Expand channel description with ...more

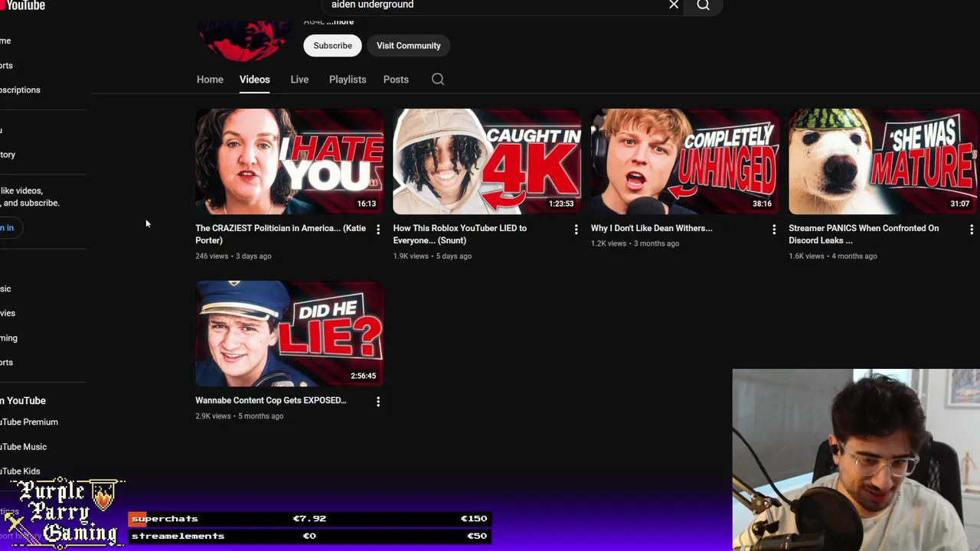[x=340, y=21]
